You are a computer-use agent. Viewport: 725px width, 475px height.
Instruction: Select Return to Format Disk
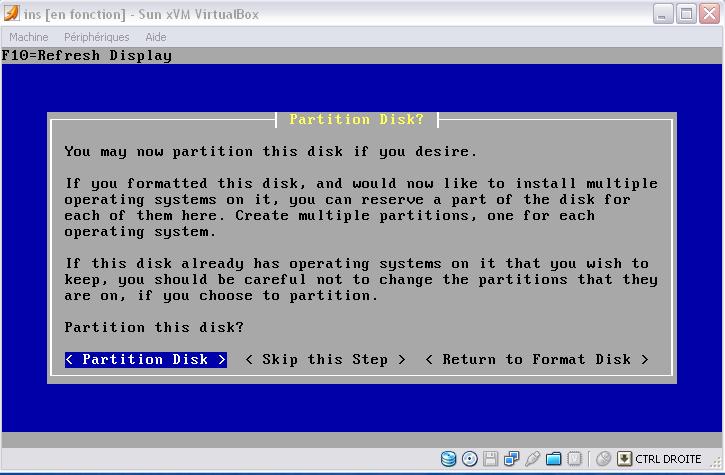(537, 359)
